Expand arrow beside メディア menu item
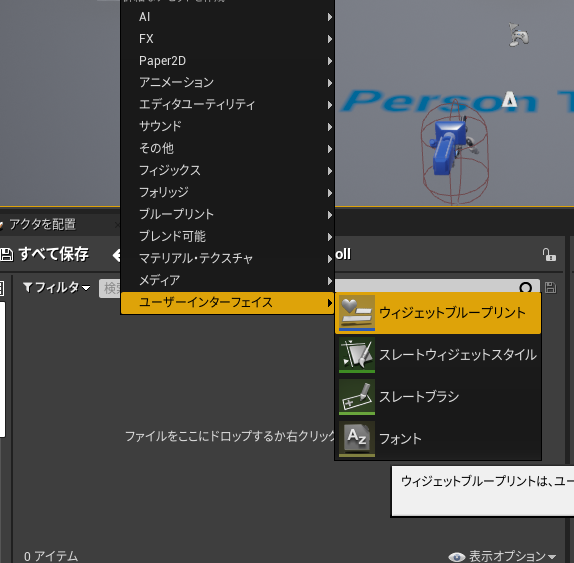 click(330, 281)
